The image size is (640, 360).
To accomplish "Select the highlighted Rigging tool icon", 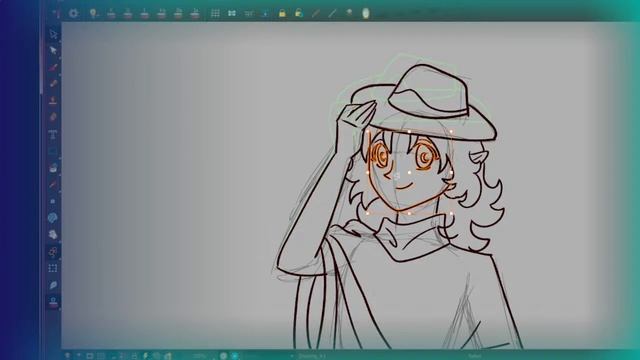I will pyautogui.click(x=53, y=252).
